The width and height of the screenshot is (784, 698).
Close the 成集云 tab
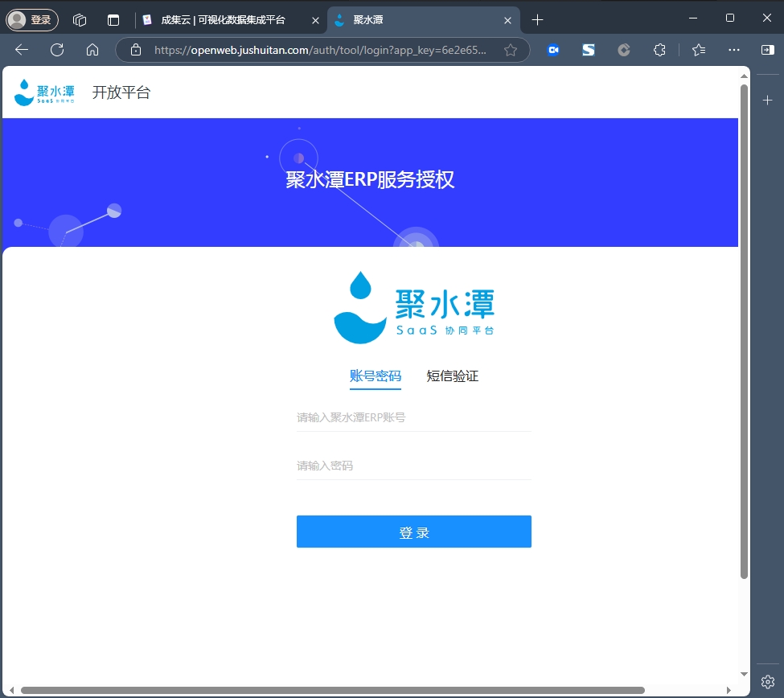(315, 20)
